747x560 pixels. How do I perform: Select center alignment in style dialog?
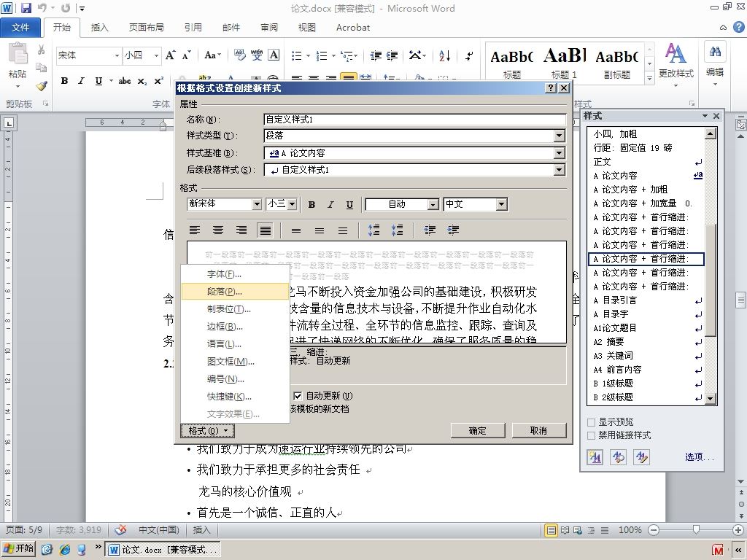pyautogui.click(x=217, y=230)
